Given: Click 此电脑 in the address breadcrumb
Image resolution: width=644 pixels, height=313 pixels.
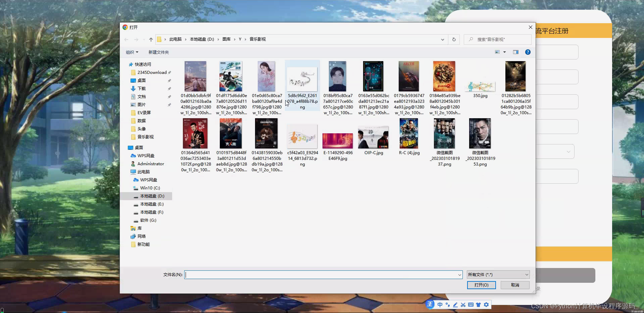Looking at the screenshot, I should pos(175,39).
